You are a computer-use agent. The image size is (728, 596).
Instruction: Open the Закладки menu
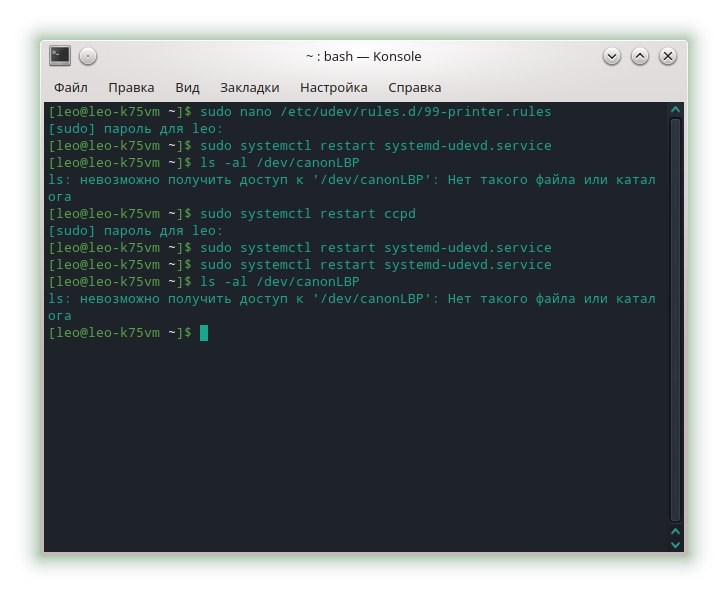249,87
